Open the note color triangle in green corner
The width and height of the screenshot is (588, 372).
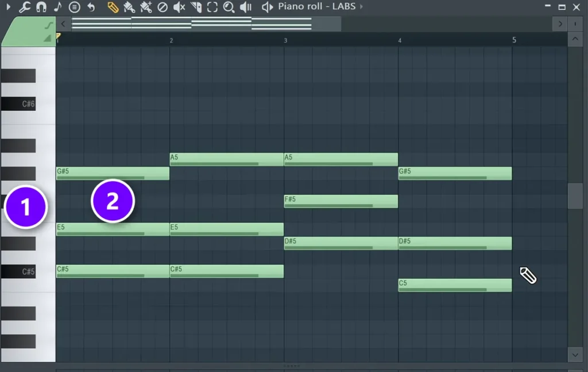point(47,38)
